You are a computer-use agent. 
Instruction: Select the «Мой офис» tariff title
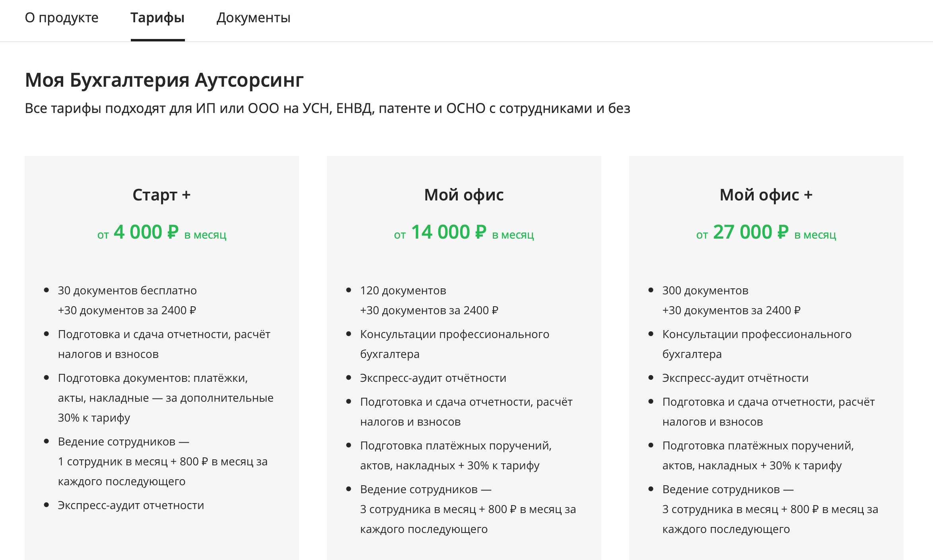(x=464, y=195)
